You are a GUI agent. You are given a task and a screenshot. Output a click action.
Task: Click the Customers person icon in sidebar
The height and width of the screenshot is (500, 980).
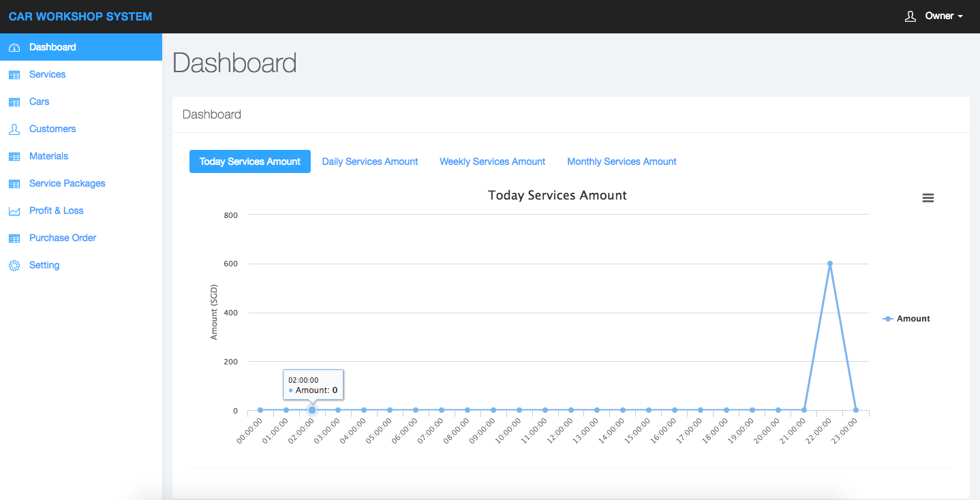click(x=14, y=129)
